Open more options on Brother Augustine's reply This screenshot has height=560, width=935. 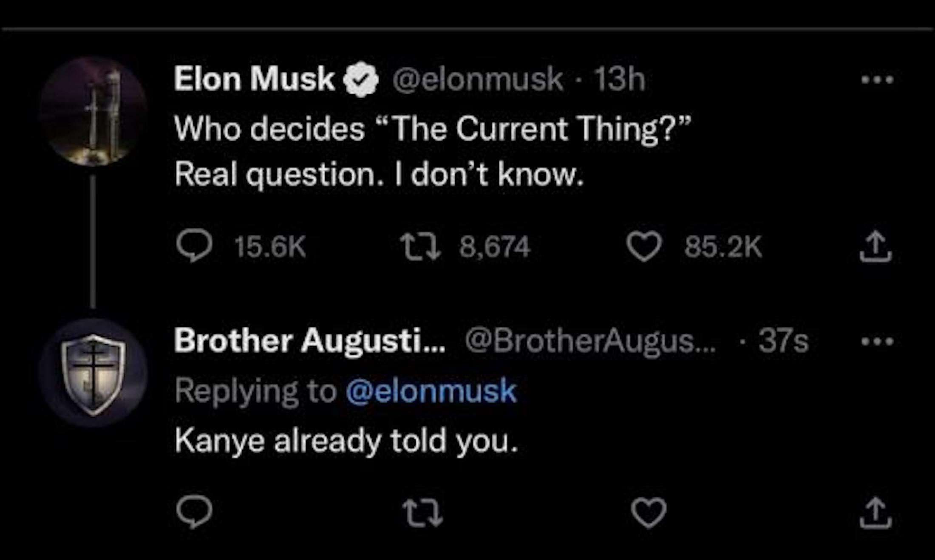click(x=877, y=341)
